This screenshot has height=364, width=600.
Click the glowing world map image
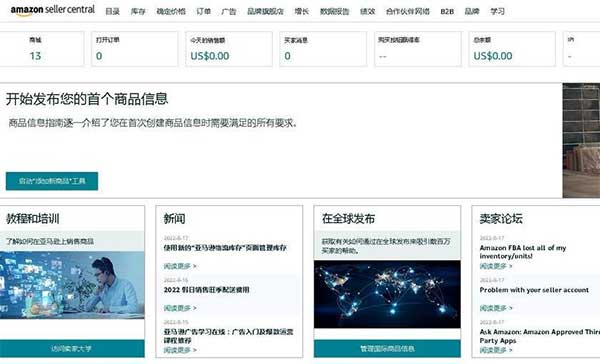pos(387,294)
